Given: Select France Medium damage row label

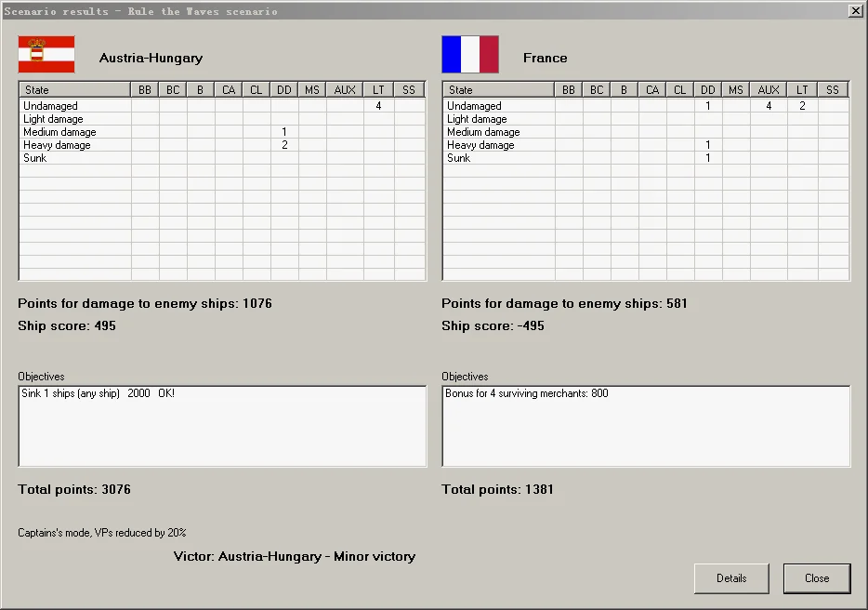Looking at the screenshot, I should click(x=483, y=132).
